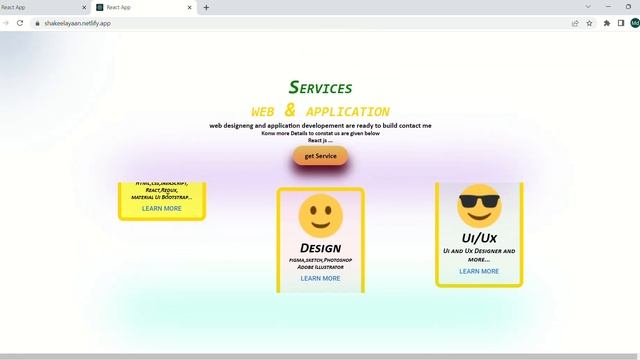Click the reload page icon

tap(20, 23)
